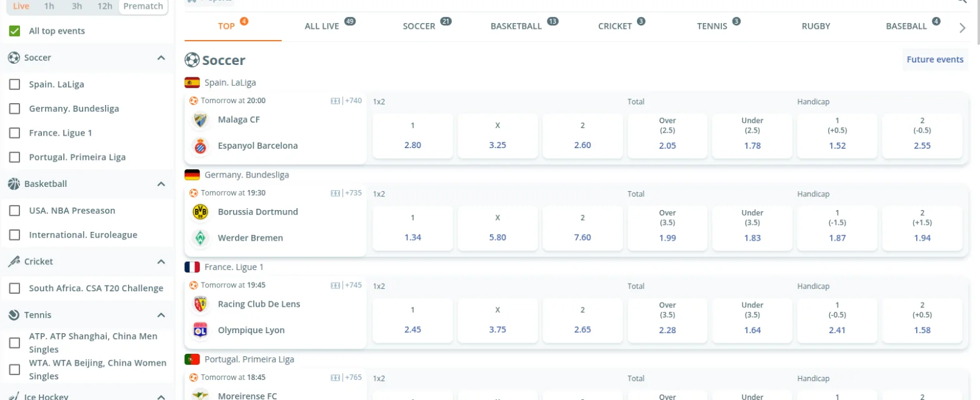Image resolution: width=980 pixels, height=400 pixels.
Task: Click the Malaga CF team crest
Action: pyautogui.click(x=200, y=119)
